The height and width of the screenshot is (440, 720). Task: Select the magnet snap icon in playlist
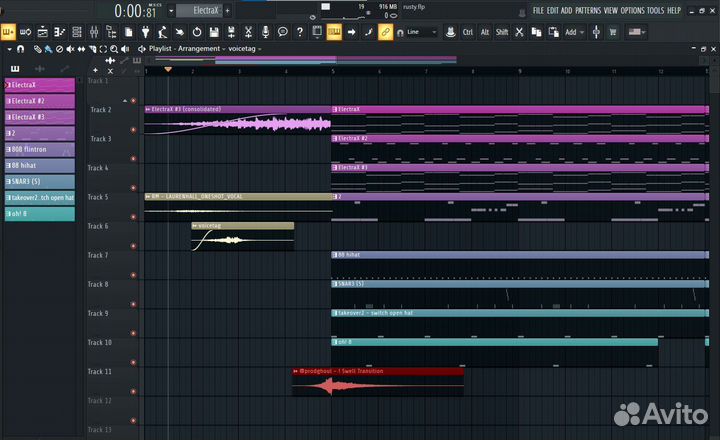tap(20, 48)
